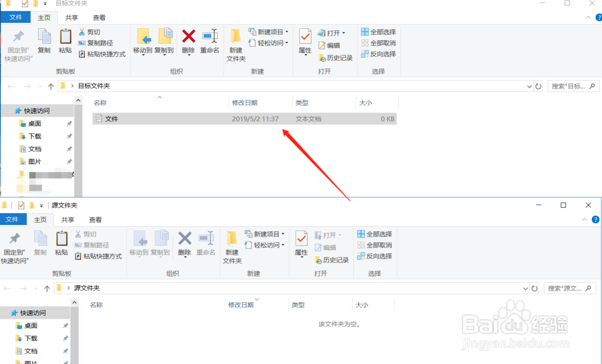Click 属性 in 源文件夹 window
This screenshot has width=602, height=364.
coord(302,244)
